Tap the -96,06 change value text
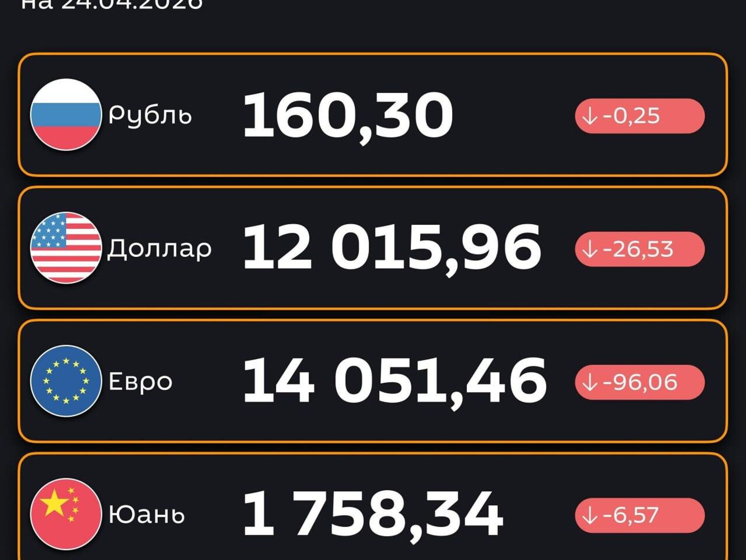The height and width of the screenshot is (560, 746). coord(640,382)
